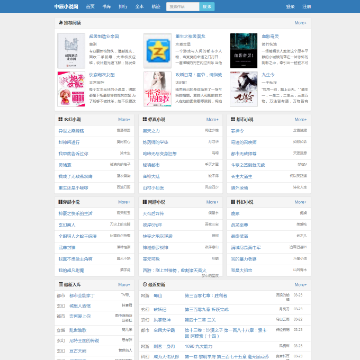The height and width of the screenshot is (360, 360).
Task: Click the grid icon of the 玄幻小说 panel
Action: 60,119
